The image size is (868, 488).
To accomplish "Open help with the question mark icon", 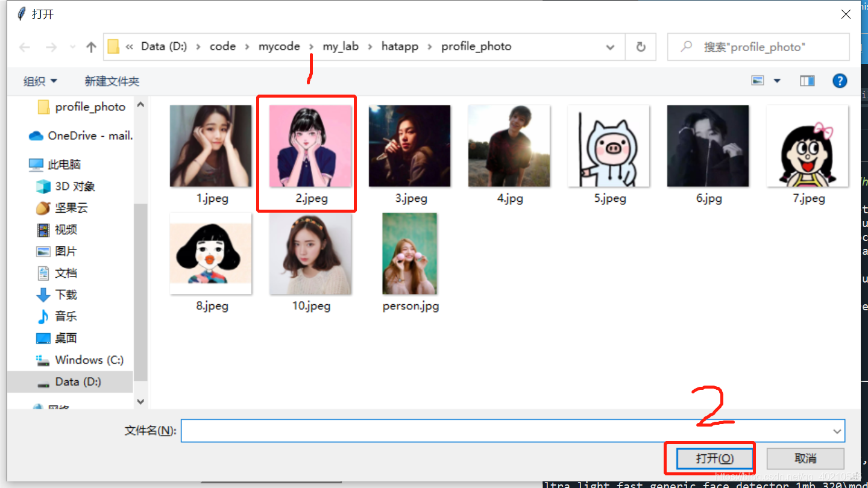I will pos(840,81).
